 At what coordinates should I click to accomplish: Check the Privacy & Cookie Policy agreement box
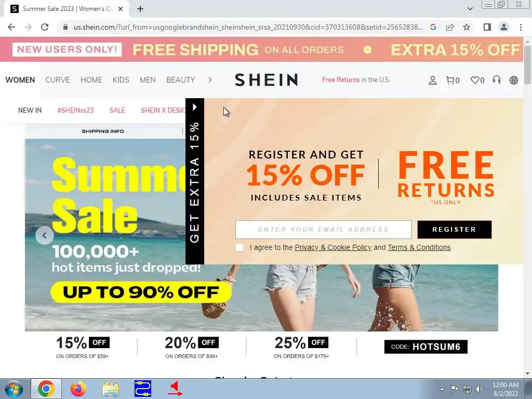point(240,247)
